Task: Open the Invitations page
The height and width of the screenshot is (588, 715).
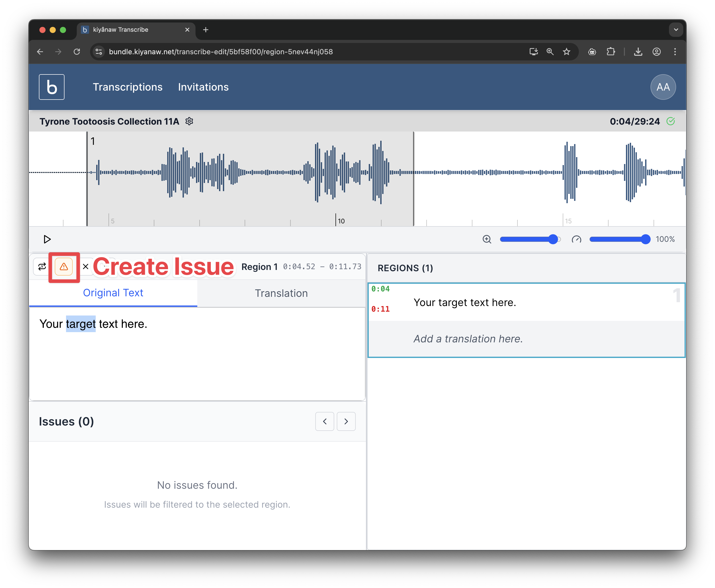Action: (x=203, y=87)
